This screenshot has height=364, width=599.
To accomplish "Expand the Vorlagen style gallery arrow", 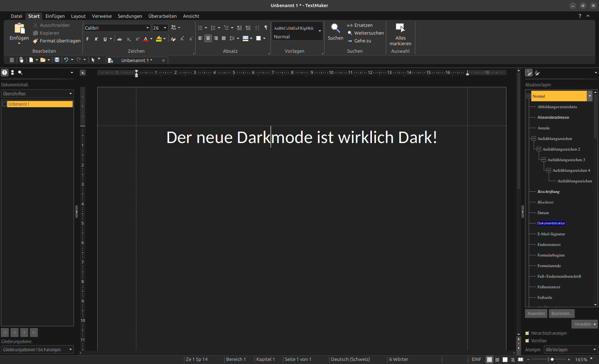I will (x=320, y=31).
